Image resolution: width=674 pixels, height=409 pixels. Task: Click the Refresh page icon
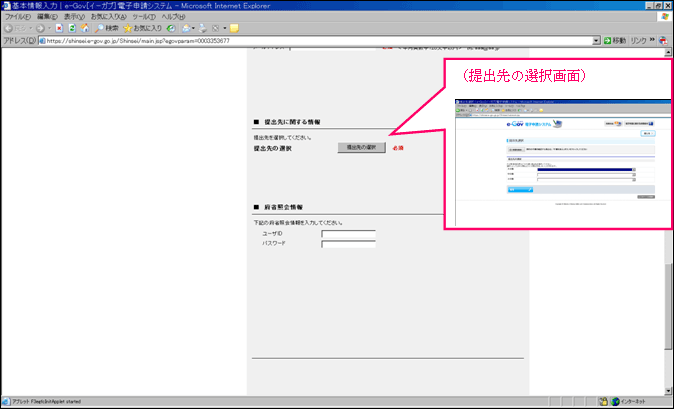72,28
